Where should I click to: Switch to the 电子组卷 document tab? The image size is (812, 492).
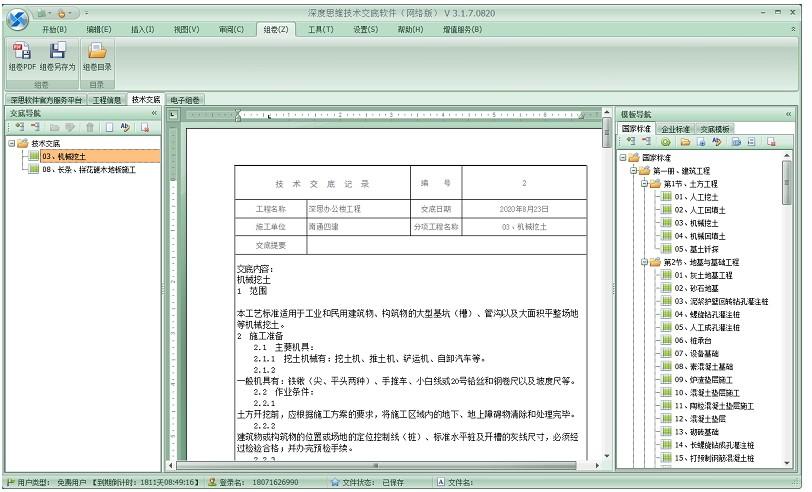(184, 100)
